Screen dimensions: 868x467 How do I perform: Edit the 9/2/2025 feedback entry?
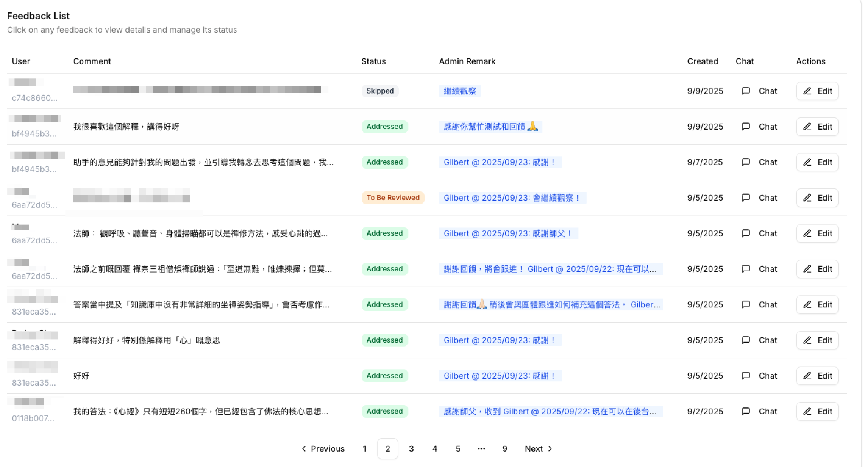[x=817, y=411]
